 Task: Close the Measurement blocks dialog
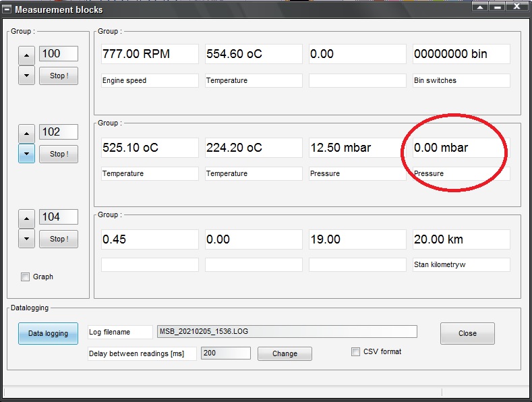(467, 333)
